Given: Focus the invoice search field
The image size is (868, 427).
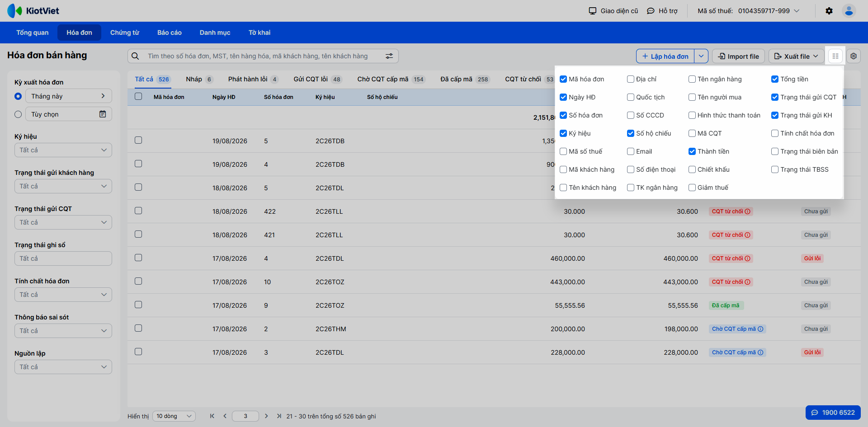Looking at the screenshot, I should (x=263, y=56).
